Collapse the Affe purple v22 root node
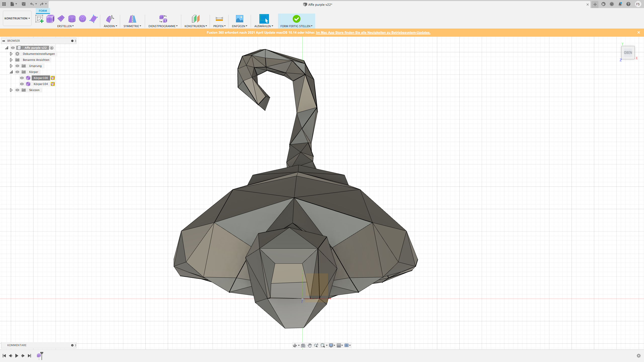The image size is (644, 362). coord(7,48)
